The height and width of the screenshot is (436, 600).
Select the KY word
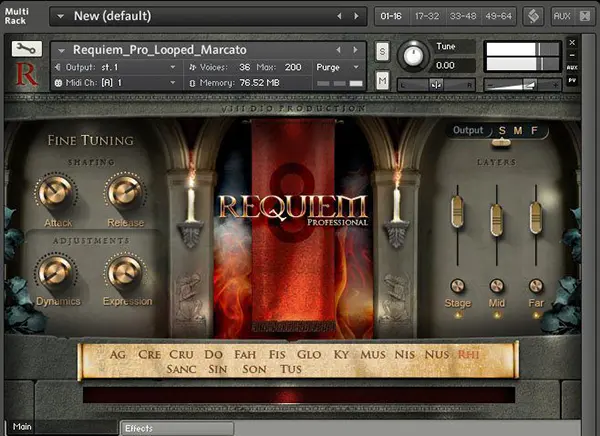(x=341, y=355)
